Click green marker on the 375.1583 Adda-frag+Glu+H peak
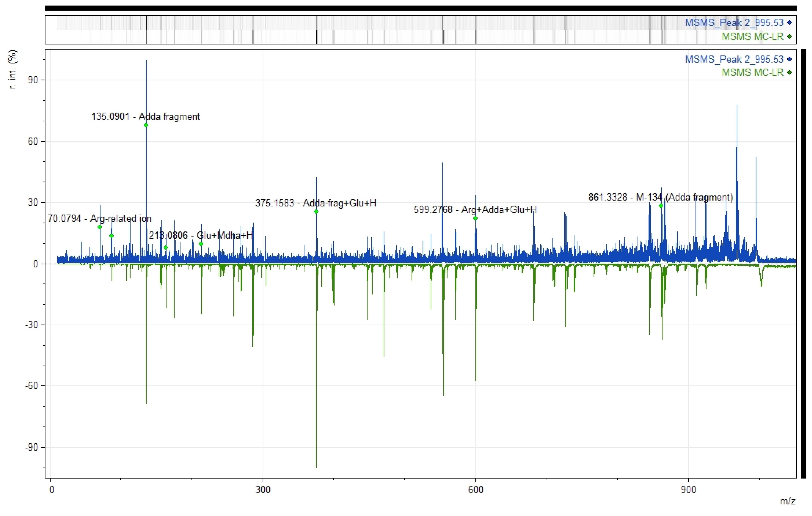Image resolution: width=812 pixels, height=516 pixels. point(316,212)
